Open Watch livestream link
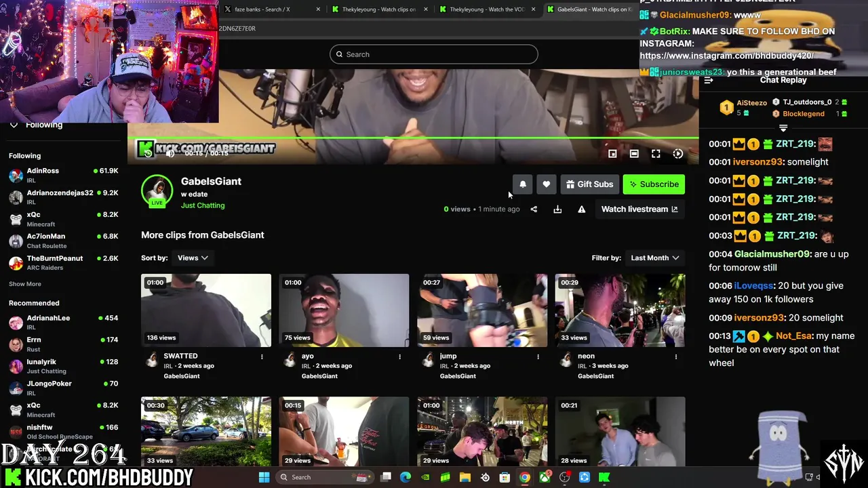 [x=639, y=209]
